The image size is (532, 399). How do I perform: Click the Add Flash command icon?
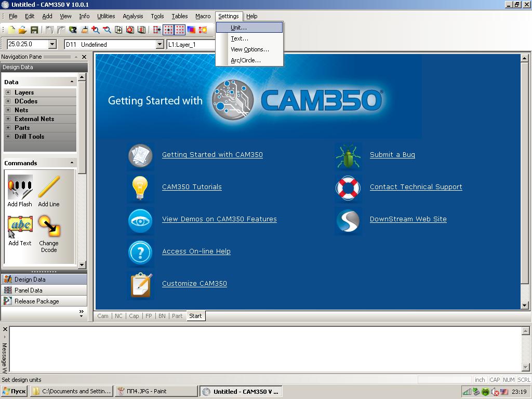20,187
